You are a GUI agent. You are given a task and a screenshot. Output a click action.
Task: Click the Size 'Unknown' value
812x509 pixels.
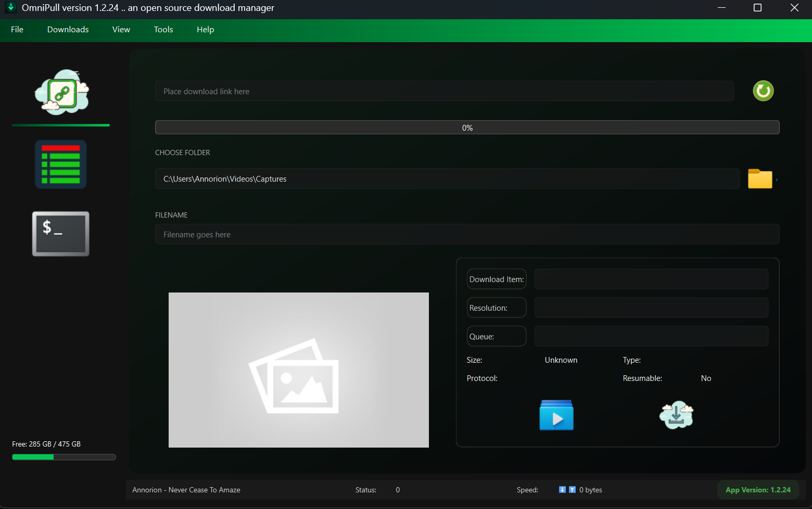(561, 360)
